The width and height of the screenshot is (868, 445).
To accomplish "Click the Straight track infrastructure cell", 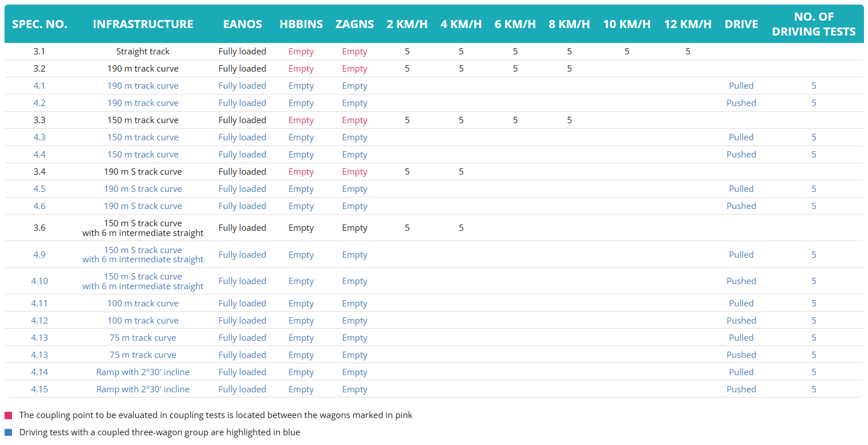I will 143,52.
